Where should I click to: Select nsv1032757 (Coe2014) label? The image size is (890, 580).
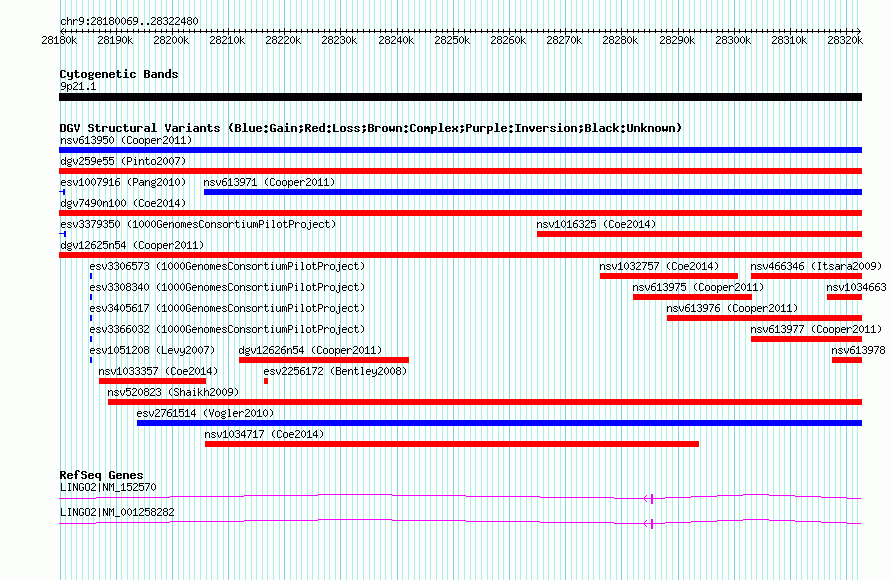coord(659,266)
